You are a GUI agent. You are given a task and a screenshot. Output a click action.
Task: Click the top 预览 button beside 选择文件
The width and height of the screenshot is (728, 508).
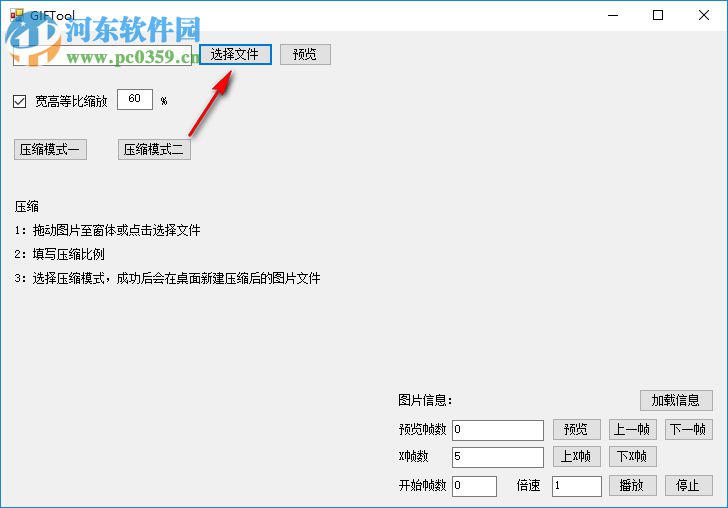point(305,55)
